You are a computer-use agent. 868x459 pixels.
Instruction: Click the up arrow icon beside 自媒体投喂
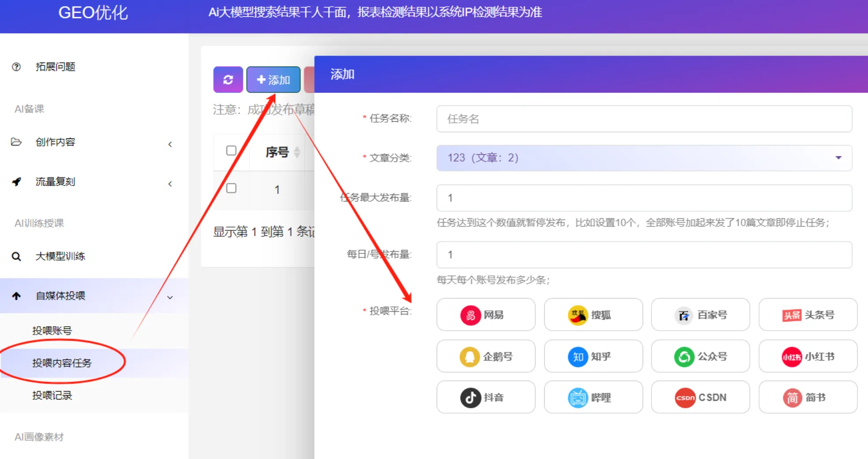(16, 296)
